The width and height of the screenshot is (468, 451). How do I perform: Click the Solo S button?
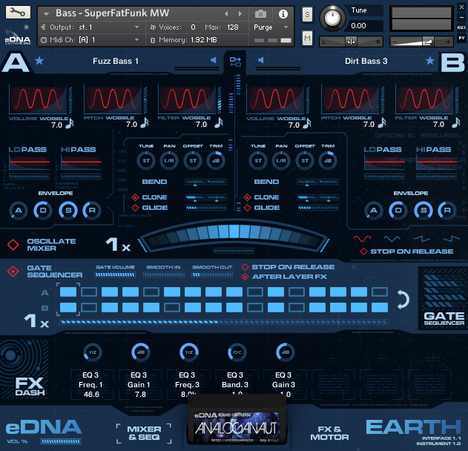point(307,14)
